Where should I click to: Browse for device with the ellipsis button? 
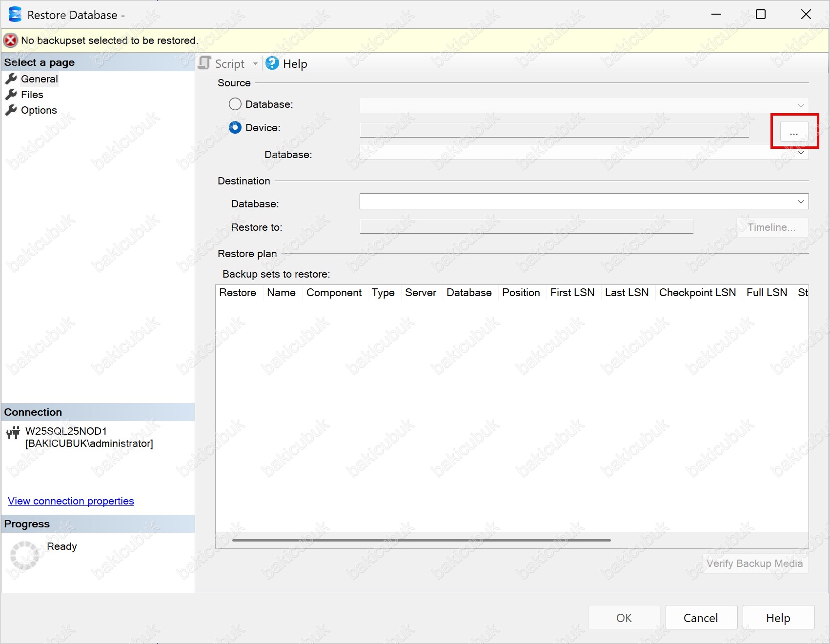coord(794,132)
